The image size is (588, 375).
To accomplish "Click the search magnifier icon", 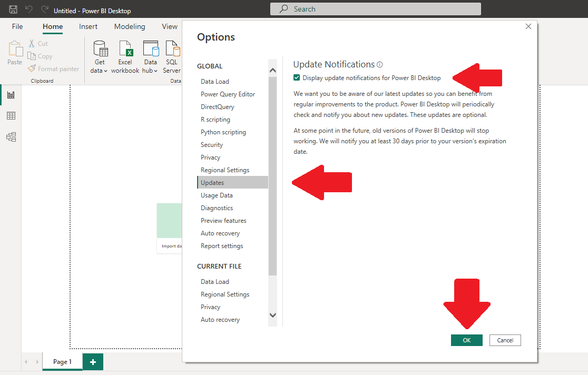I will (x=284, y=9).
